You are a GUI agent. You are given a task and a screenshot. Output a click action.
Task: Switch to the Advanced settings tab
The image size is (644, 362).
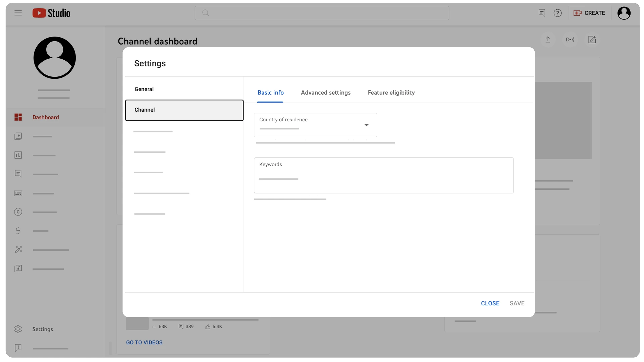(x=325, y=93)
